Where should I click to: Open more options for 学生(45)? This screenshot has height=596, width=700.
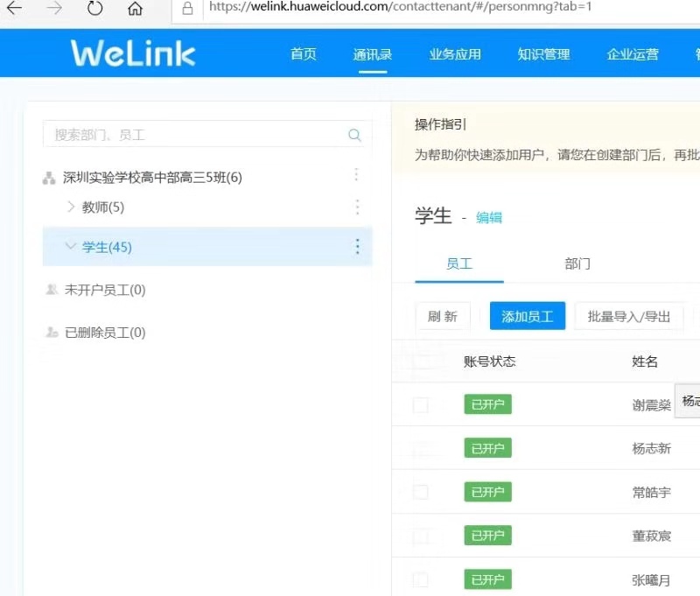click(x=358, y=247)
